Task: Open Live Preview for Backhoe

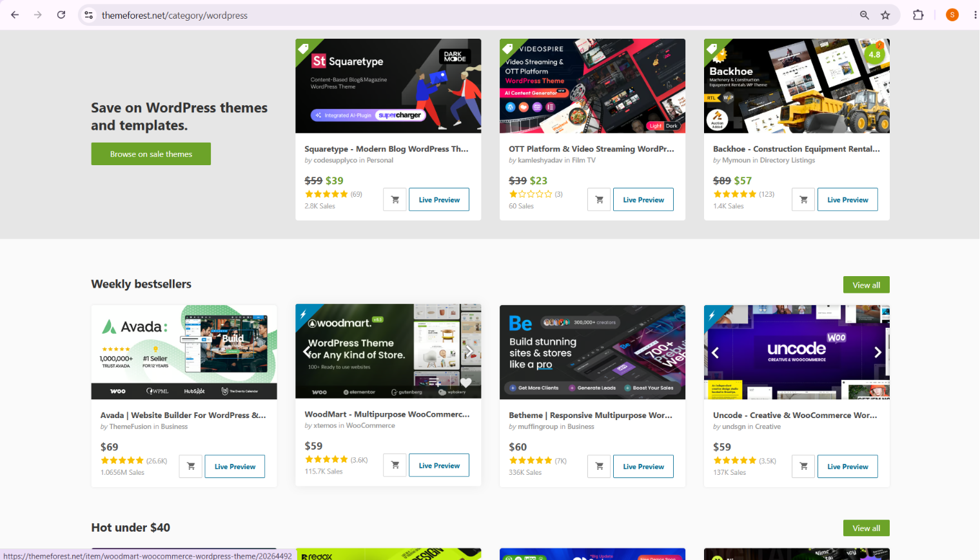Action: 848,199
